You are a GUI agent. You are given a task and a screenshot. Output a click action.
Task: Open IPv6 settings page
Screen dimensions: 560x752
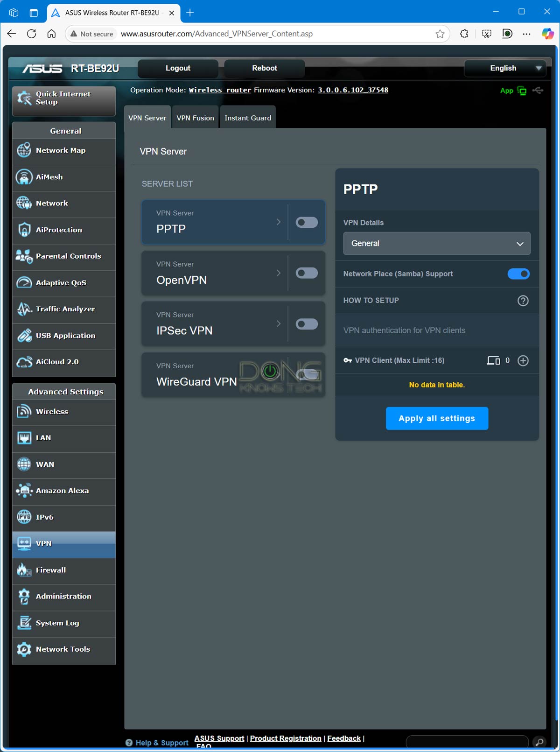(64, 517)
